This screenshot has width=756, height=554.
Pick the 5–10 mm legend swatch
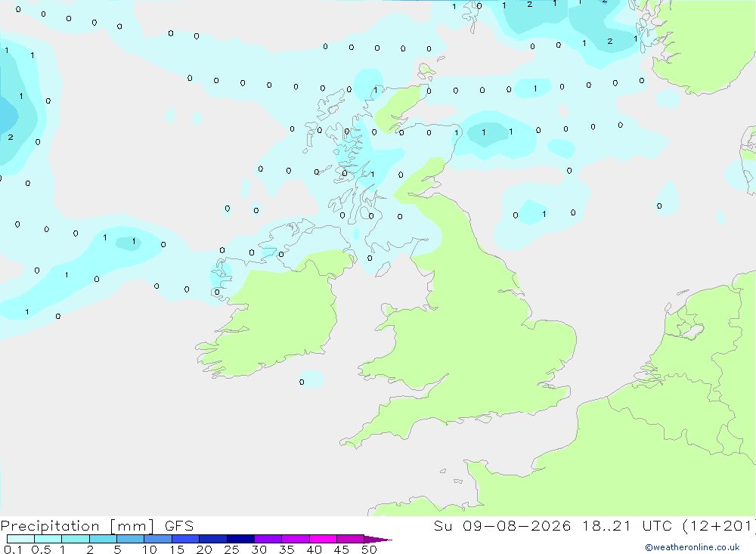point(130,539)
